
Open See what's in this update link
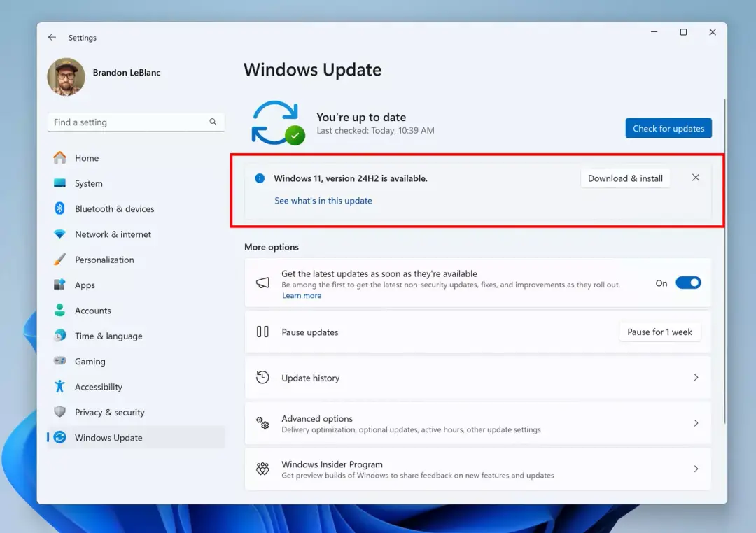323,201
